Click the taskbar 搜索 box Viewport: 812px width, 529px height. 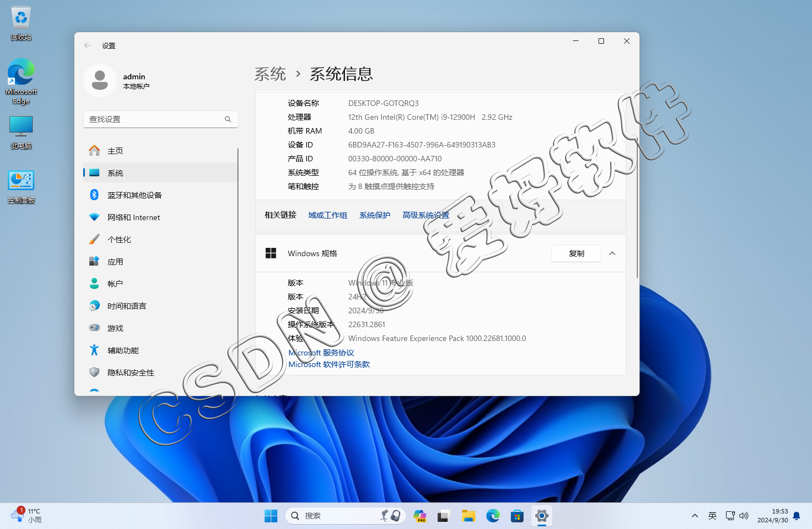pos(346,516)
